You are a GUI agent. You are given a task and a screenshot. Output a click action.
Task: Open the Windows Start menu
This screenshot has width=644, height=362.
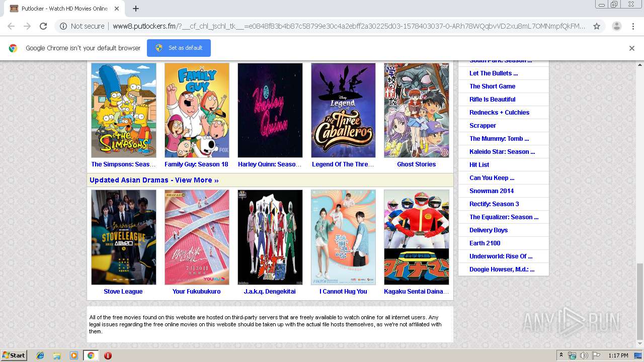(14, 355)
